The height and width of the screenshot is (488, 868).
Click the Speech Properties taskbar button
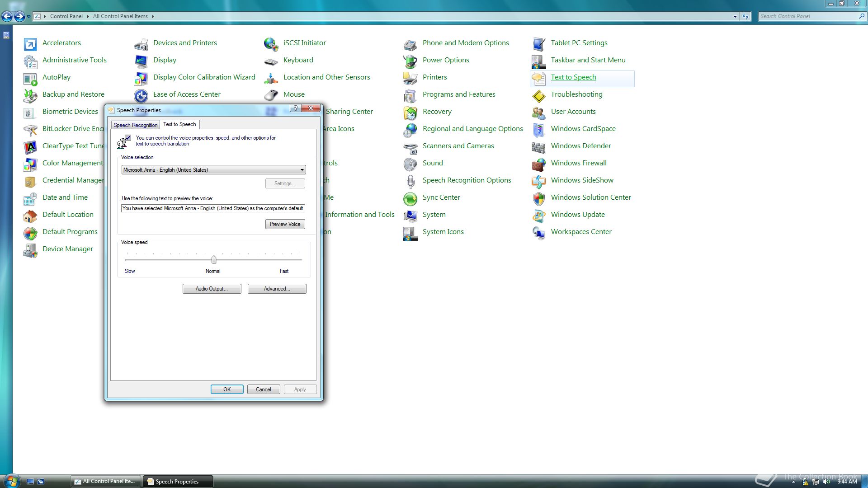pyautogui.click(x=178, y=482)
